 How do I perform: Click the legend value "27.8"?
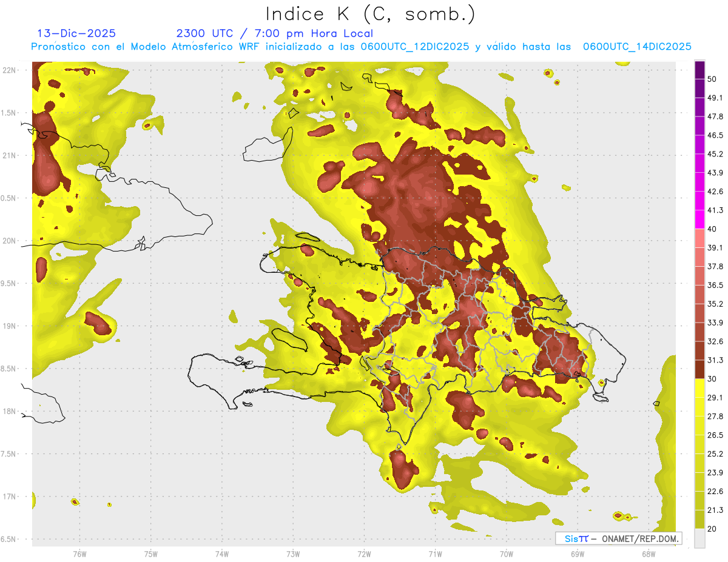(x=715, y=416)
